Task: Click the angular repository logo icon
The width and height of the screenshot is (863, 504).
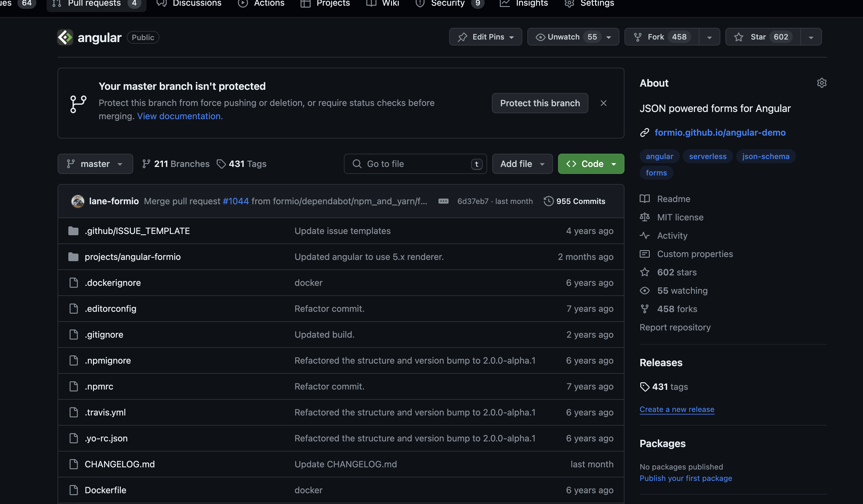Action: (x=65, y=37)
